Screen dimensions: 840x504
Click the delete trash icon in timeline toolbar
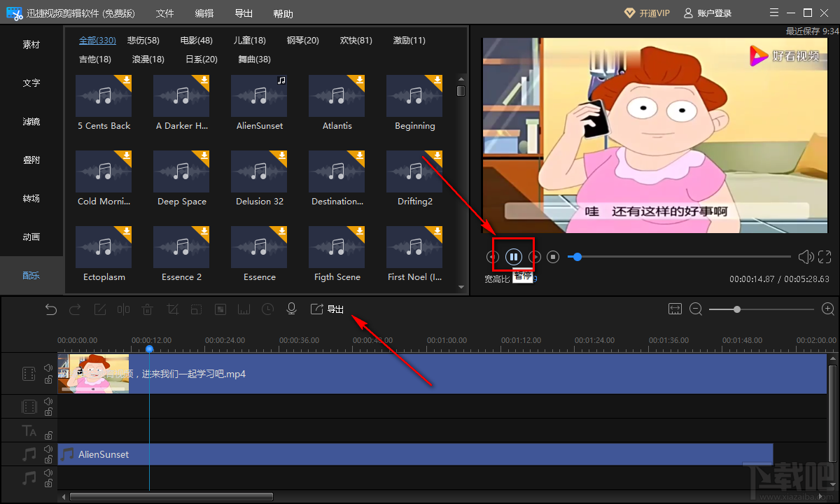click(148, 309)
